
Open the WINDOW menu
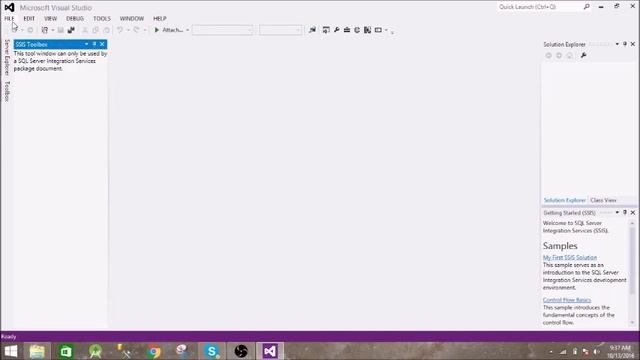(x=132, y=18)
